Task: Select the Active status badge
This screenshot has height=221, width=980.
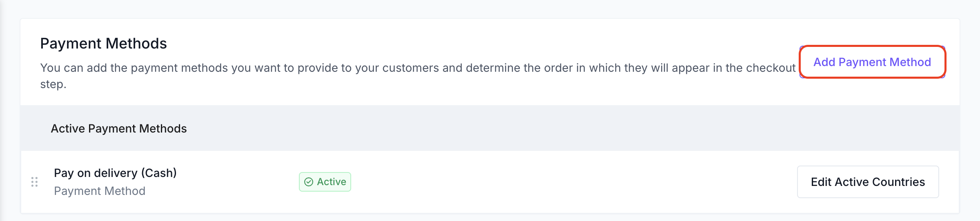Action: pos(325,182)
